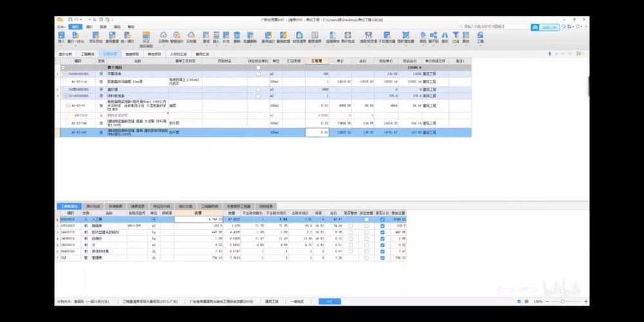Switch to the 费用汇总 tab
This screenshot has height=322, width=644.
202,54
